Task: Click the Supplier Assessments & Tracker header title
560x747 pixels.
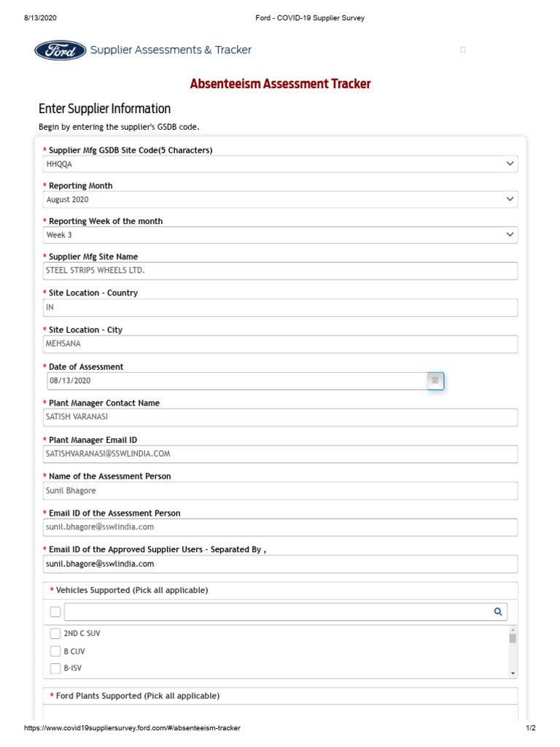Action: click(171, 50)
